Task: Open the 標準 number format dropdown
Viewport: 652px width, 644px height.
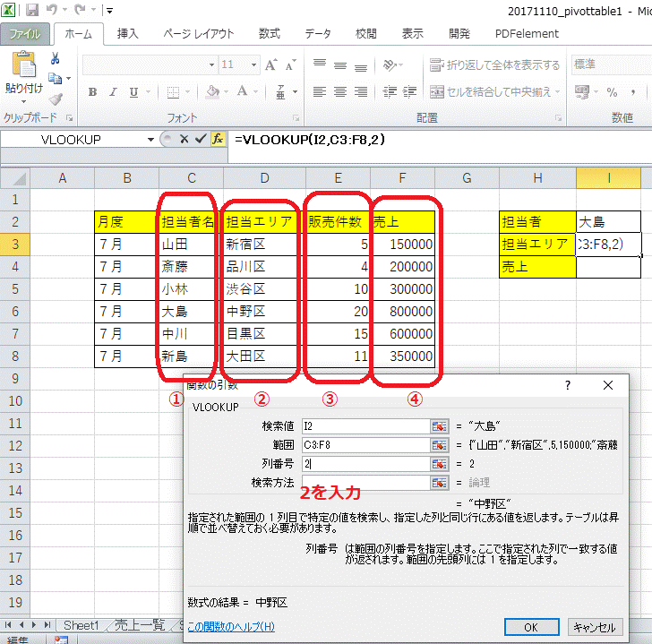Action: pyautogui.click(x=648, y=64)
